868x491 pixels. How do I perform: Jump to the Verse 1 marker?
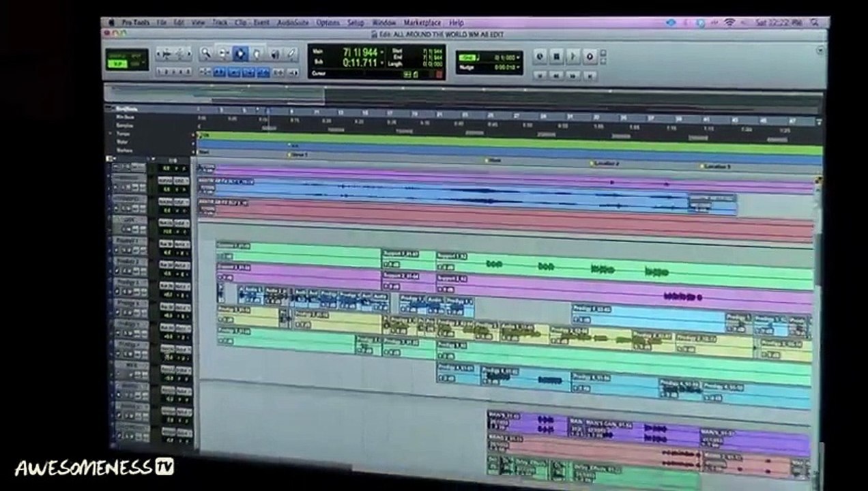[x=297, y=155]
